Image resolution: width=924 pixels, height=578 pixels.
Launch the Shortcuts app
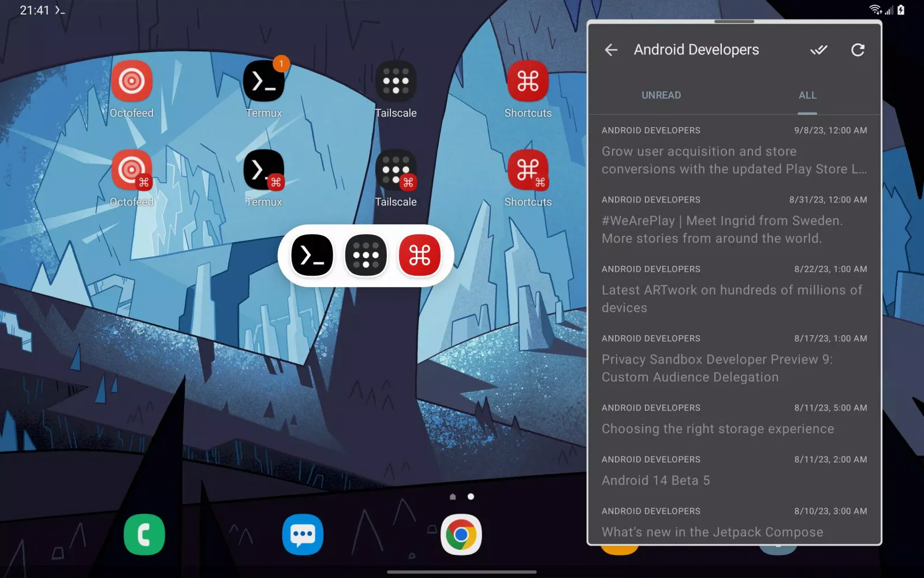pyautogui.click(x=527, y=81)
